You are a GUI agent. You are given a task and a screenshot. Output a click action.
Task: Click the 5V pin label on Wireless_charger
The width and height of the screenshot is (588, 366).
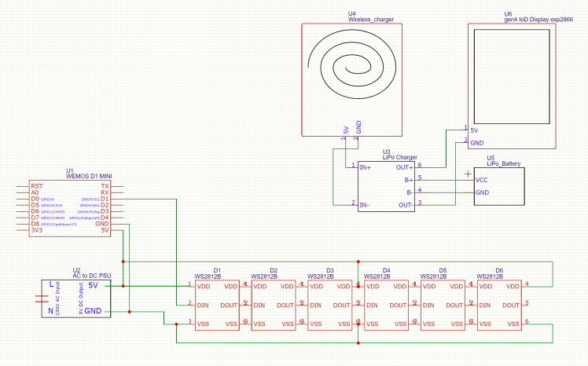pyautogui.click(x=346, y=130)
